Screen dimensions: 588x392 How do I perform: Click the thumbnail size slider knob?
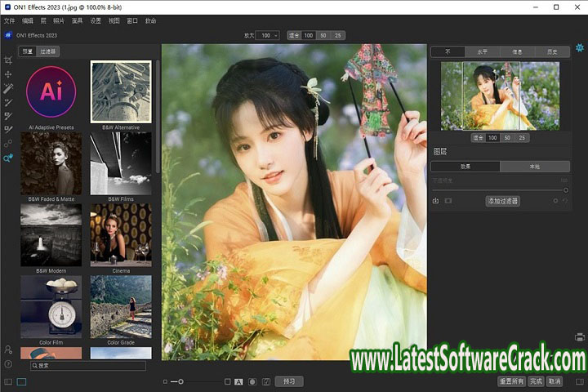180,381
